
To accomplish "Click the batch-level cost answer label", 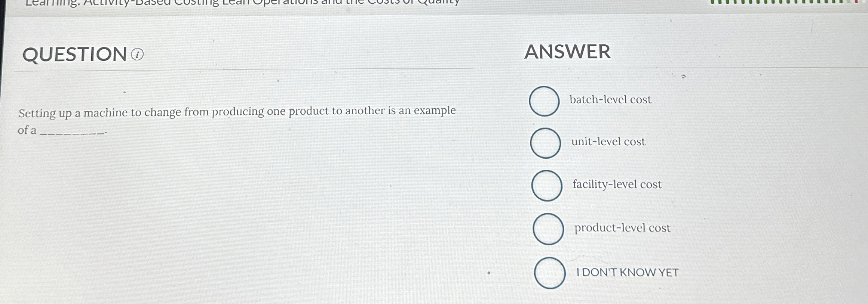I will click(x=610, y=99).
